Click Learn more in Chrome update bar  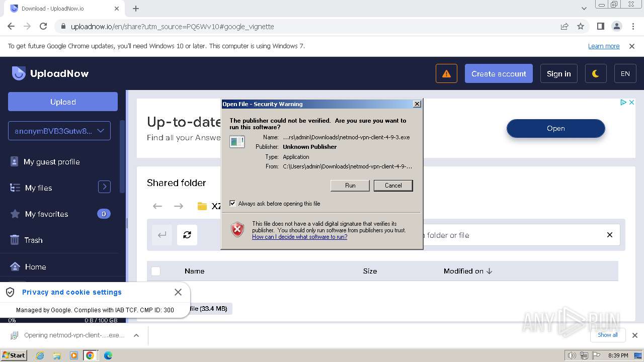(x=604, y=46)
